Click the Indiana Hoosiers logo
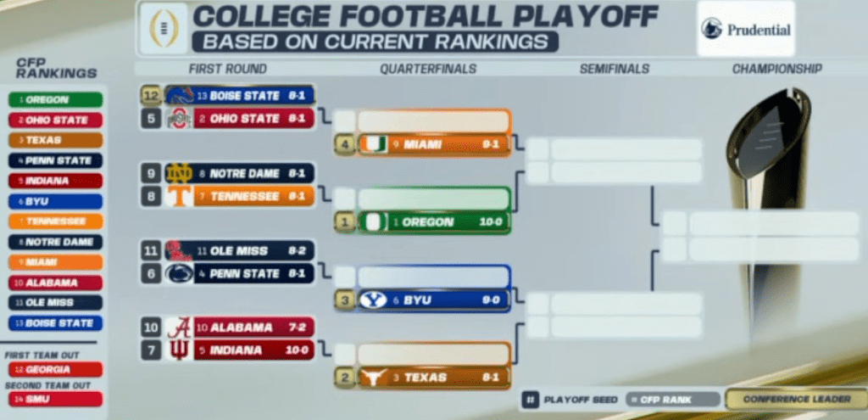This screenshot has width=868, height=420. point(179,350)
